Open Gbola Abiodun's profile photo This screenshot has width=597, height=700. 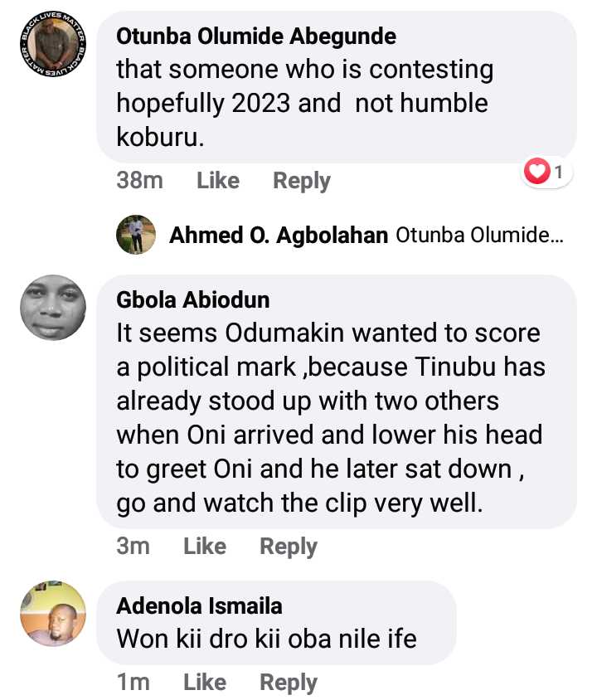click(52, 307)
